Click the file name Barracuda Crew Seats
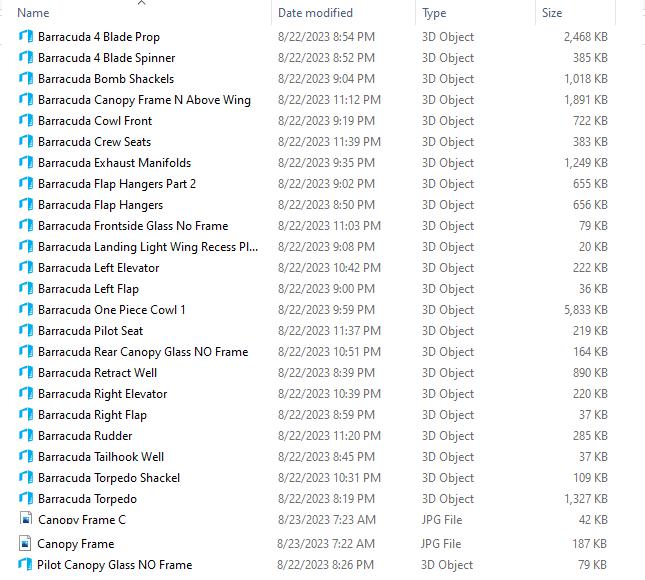 [95, 142]
